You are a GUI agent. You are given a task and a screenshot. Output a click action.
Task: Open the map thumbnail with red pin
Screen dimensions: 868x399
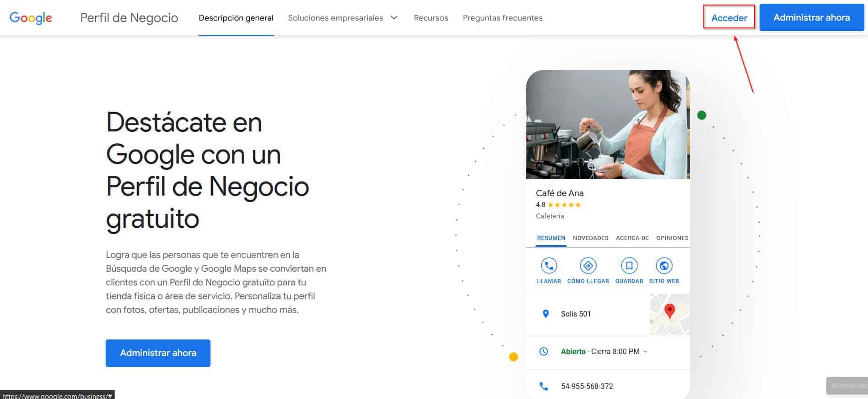pyautogui.click(x=670, y=314)
